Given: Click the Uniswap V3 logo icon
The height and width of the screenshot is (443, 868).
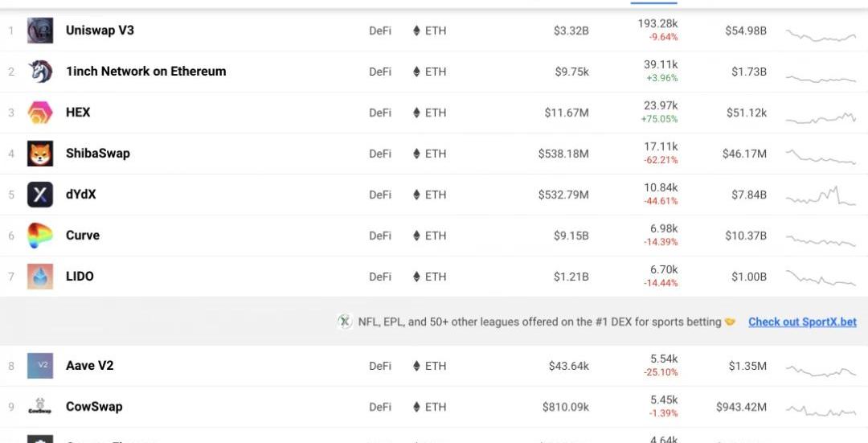Looking at the screenshot, I should (40, 31).
